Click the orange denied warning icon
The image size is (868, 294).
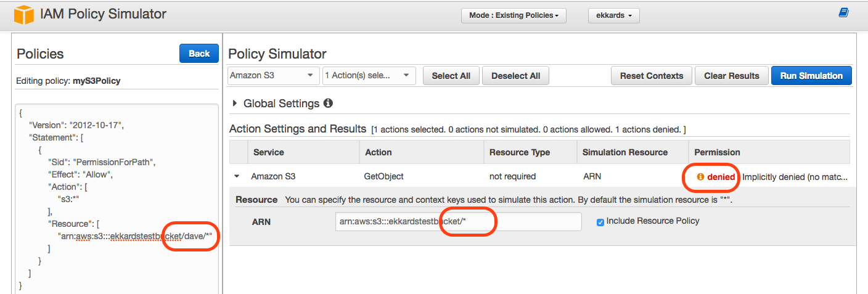point(700,177)
